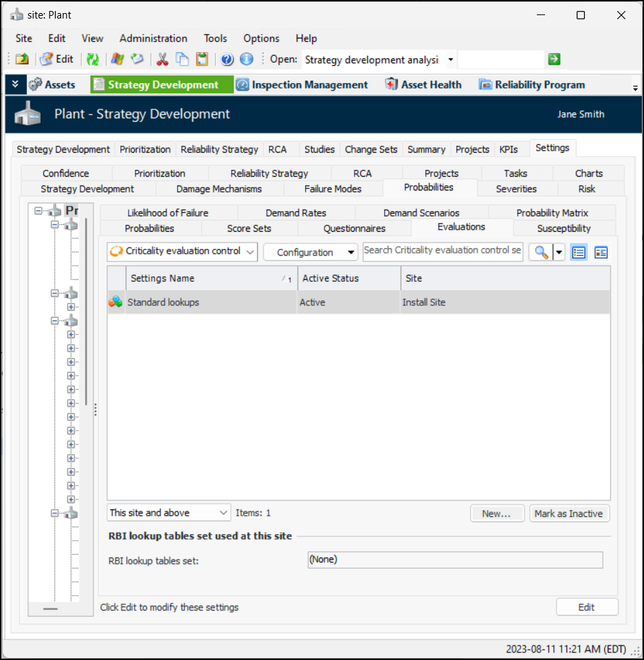This screenshot has height=660, width=644.
Task: Collapse the root Plant tree node
Action: click(x=38, y=210)
